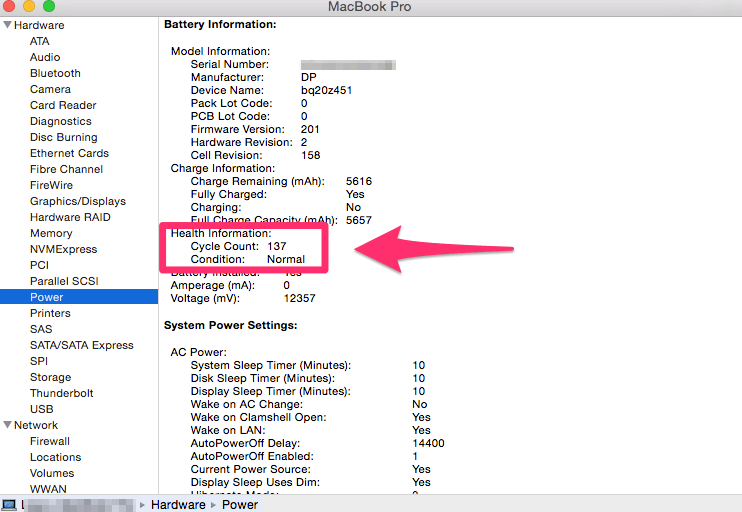Viewport: 742px width, 512px height.
Task: Select the highlighted Power entry
Action: click(x=79, y=297)
